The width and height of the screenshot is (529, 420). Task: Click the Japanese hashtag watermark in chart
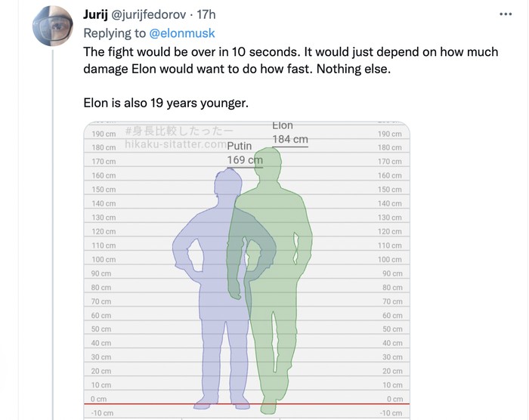tap(180, 131)
